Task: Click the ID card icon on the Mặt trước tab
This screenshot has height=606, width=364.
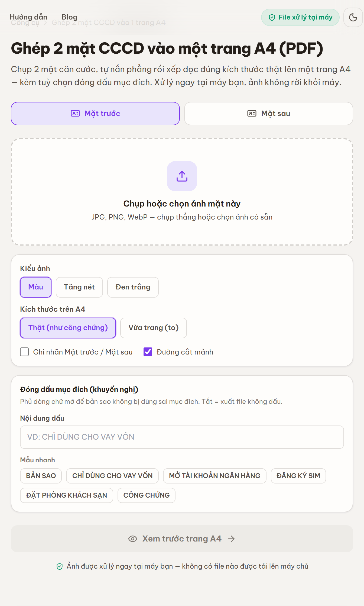Action: pyautogui.click(x=75, y=113)
